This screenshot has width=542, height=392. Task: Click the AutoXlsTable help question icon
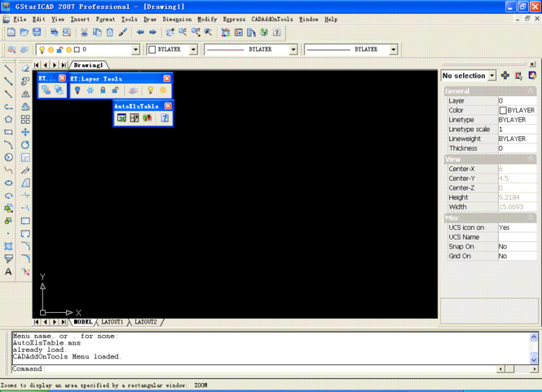(165, 118)
